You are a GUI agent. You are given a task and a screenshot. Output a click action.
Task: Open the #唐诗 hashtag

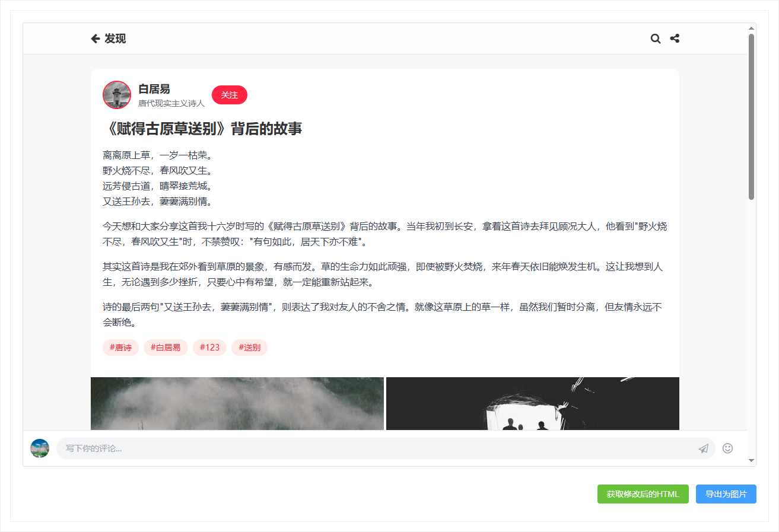(121, 348)
